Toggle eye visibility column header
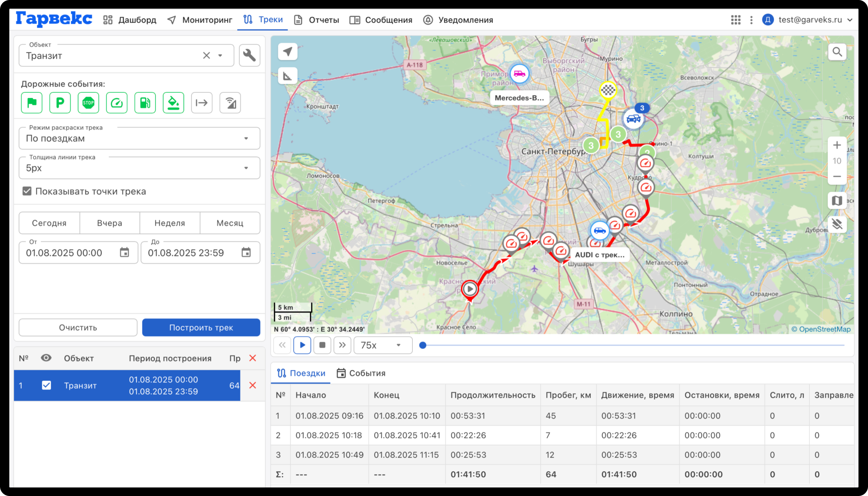Image resolution: width=868 pixels, height=496 pixels. 46,358
